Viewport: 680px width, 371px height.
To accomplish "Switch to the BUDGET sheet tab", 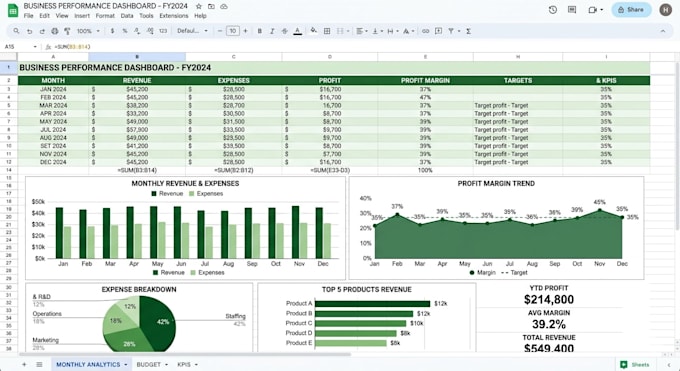I will 149,364.
